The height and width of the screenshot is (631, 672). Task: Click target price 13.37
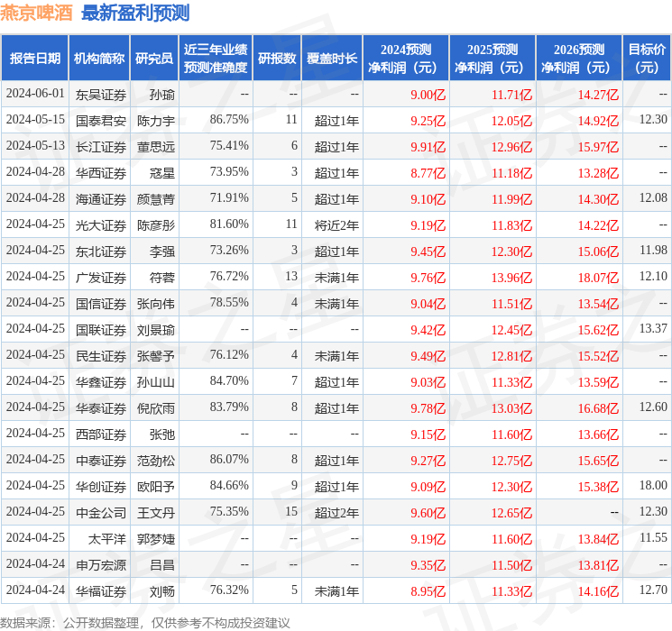point(653,328)
